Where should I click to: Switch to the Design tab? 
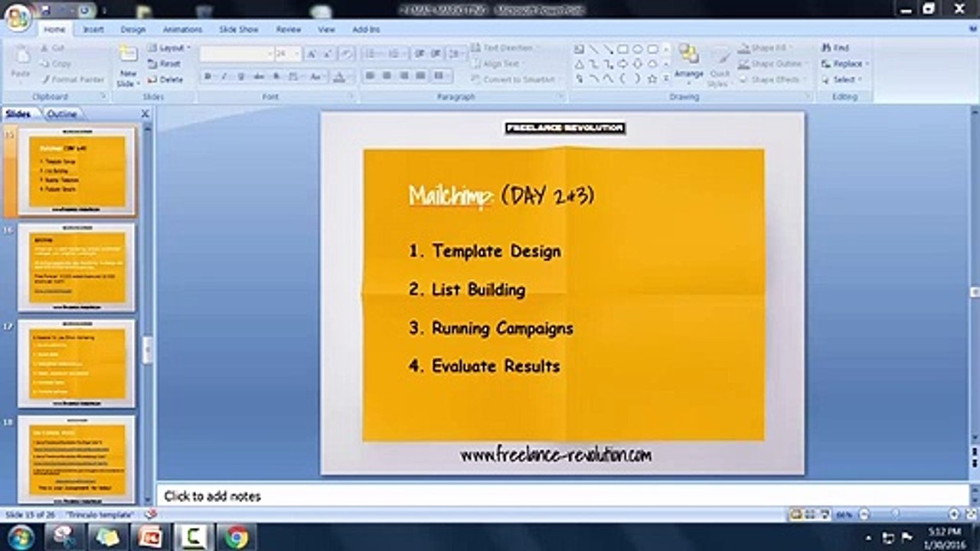132,29
